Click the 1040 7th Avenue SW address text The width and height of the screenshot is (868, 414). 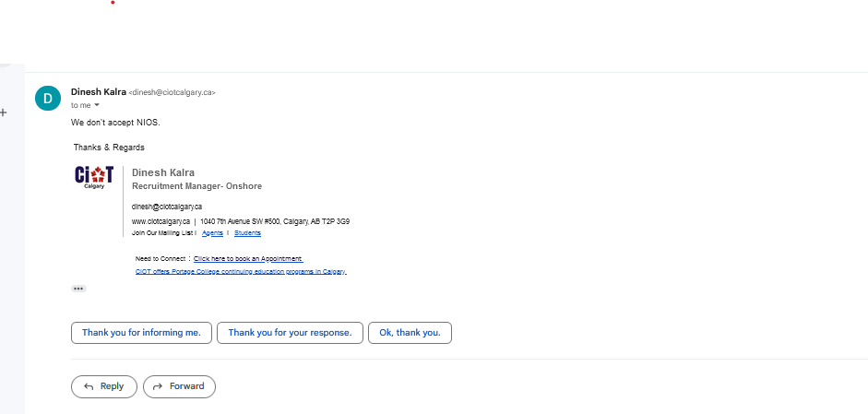pos(275,221)
